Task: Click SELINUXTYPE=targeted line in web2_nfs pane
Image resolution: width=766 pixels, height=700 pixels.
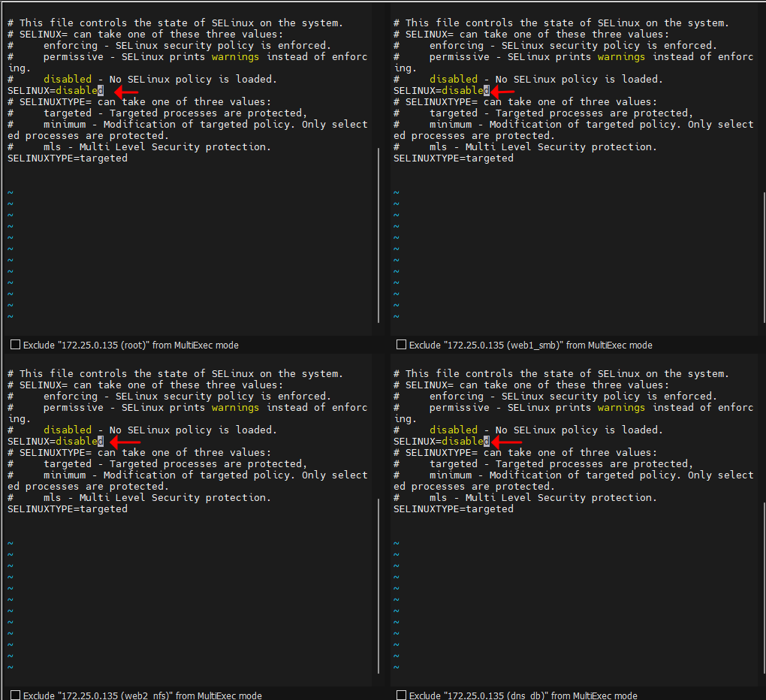Action: pyautogui.click(x=68, y=509)
